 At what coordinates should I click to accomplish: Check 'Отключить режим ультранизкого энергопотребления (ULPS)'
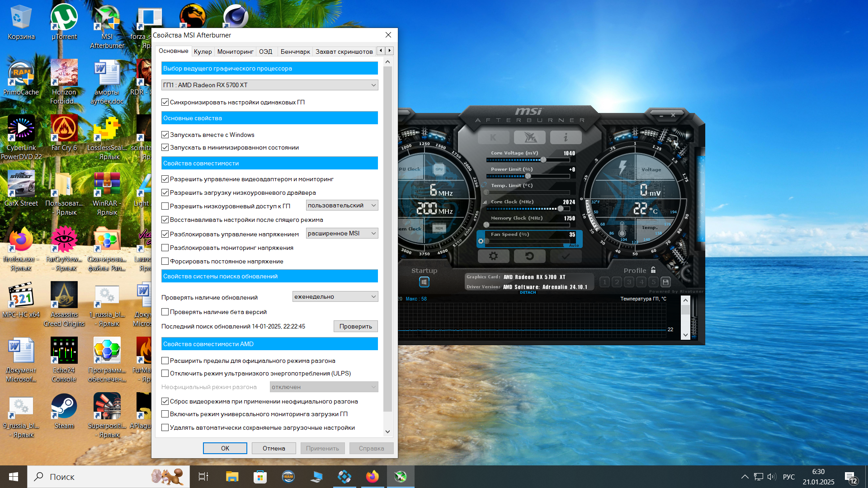165,373
